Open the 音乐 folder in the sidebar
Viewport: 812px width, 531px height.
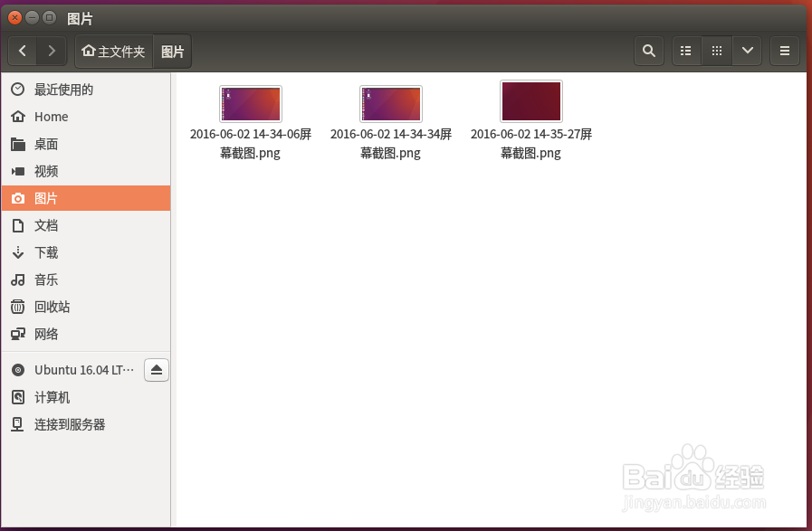pos(54,280)
